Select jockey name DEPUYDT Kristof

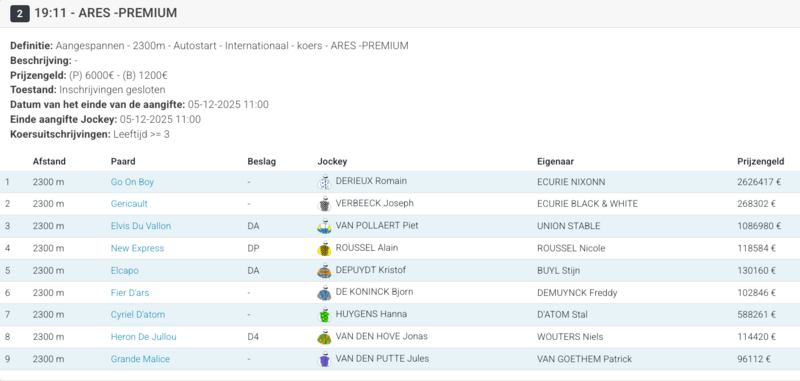click(x=371, y=270)
